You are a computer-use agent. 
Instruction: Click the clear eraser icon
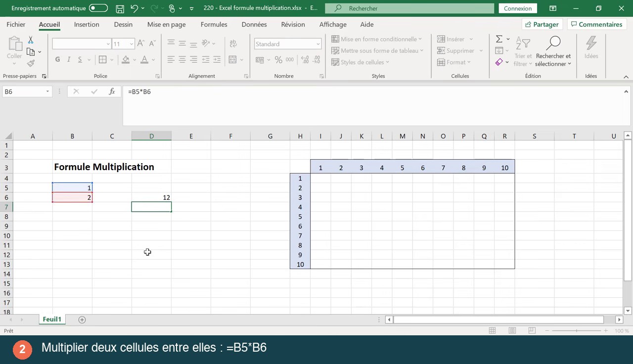[x=499, y=62]
